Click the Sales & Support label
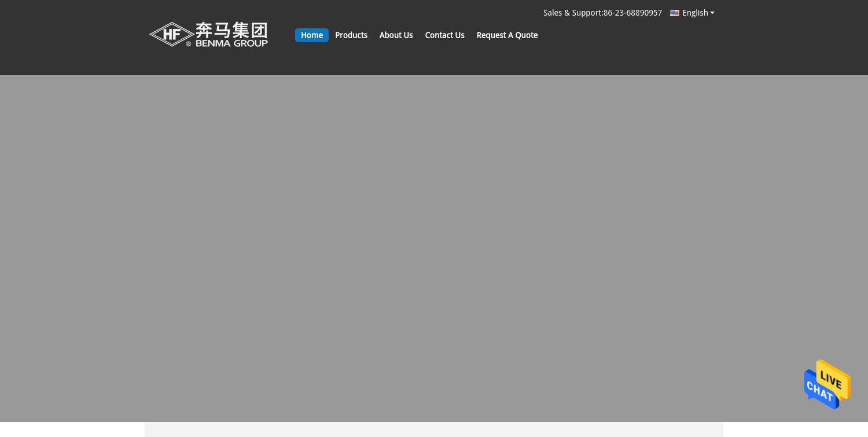This screenshot has width=868, height=437. tap(572, 13)
